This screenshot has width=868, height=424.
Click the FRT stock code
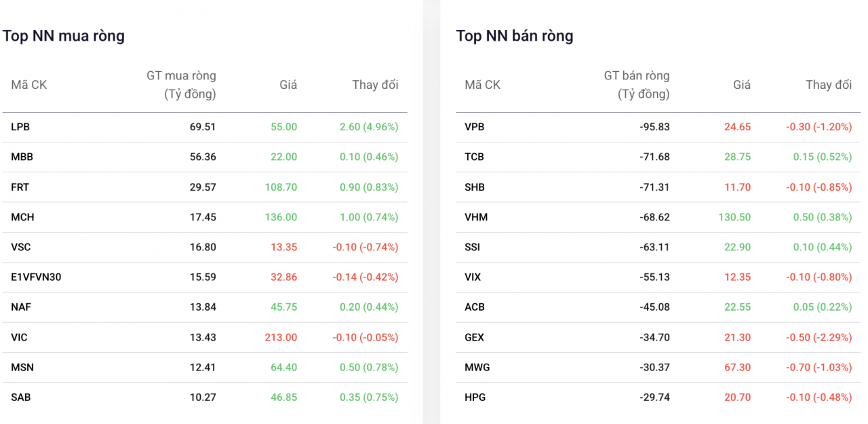[x=20, y=187]
